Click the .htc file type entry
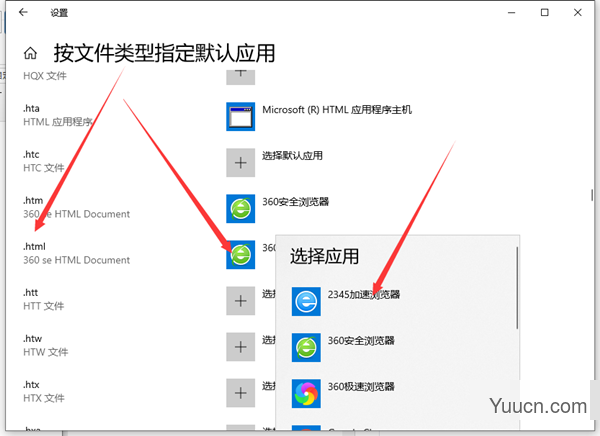 coord(43,161)
